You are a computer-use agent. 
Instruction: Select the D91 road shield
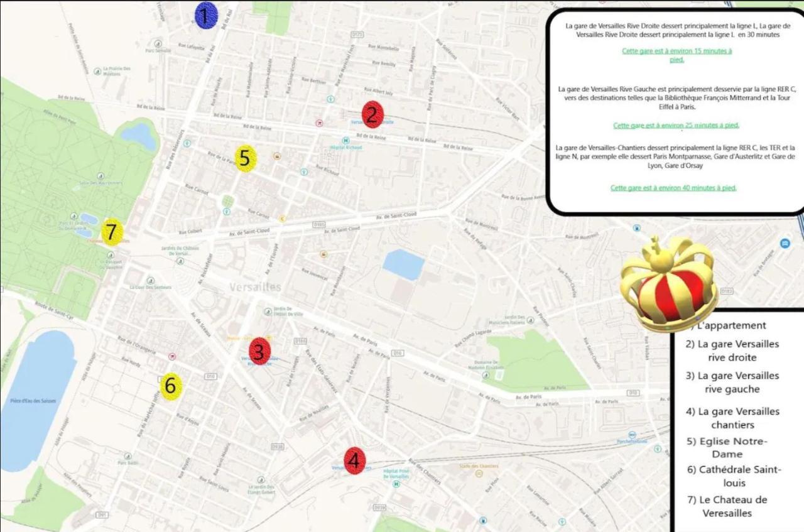102,514
